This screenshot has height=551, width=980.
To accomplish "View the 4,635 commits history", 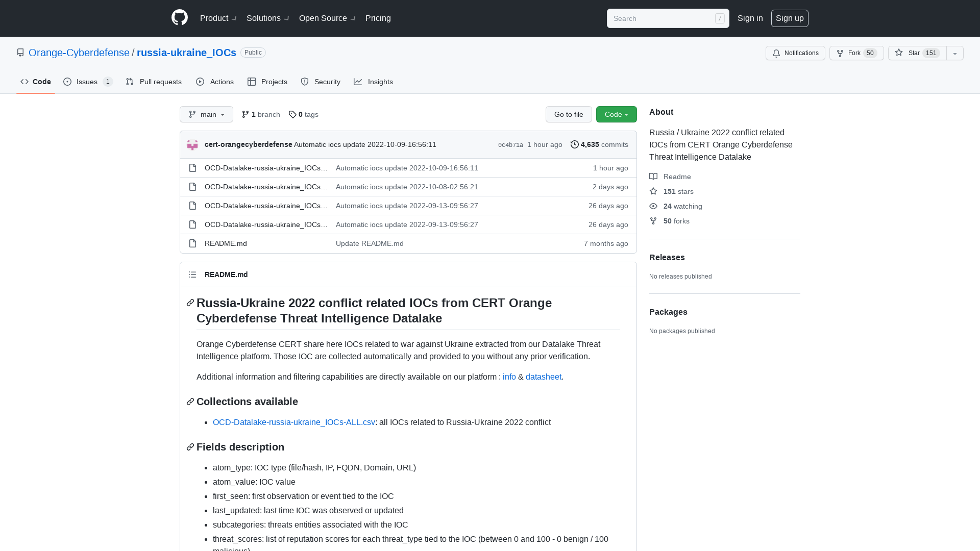I will [x=599, y=144].
